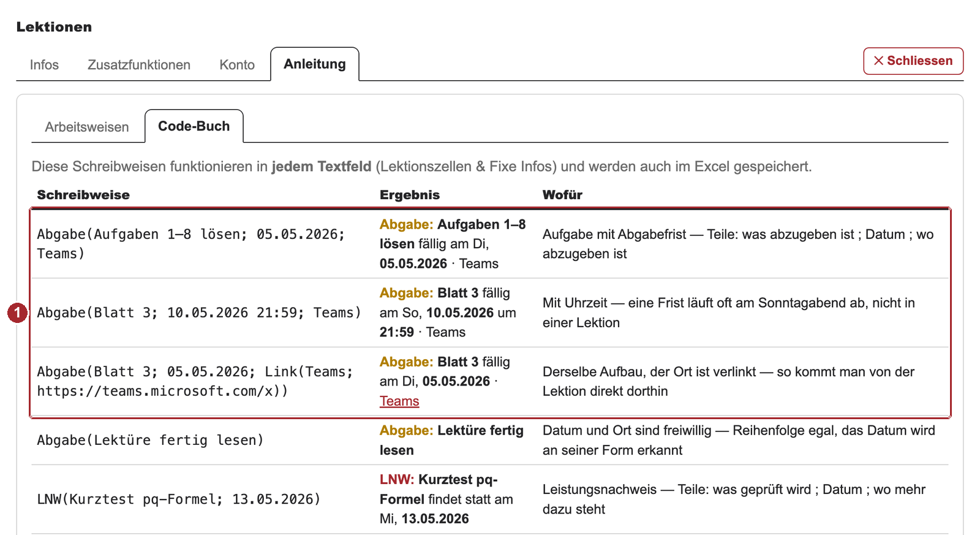Click the description 'Aufgabe mit Abgabefrist'

738,244
